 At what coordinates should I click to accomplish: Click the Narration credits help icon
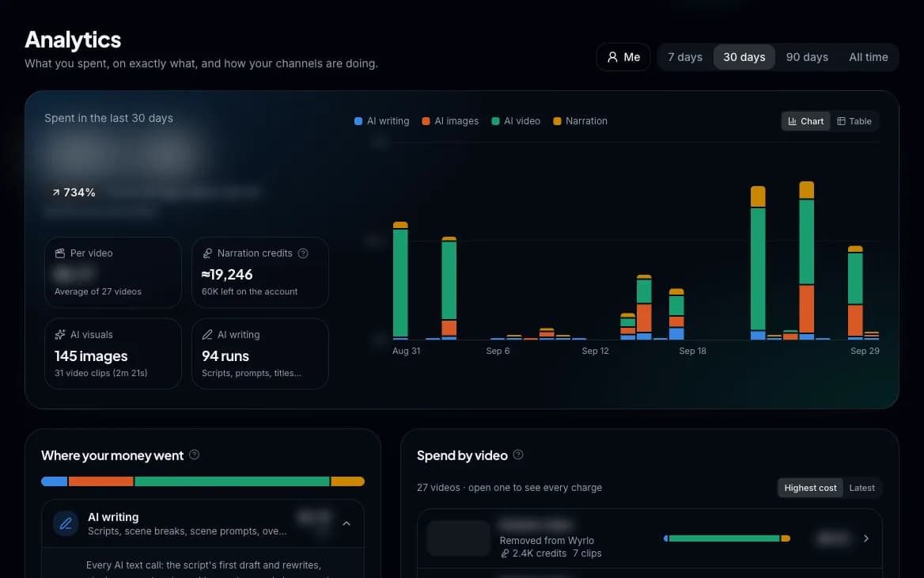(x=303, y=253)
